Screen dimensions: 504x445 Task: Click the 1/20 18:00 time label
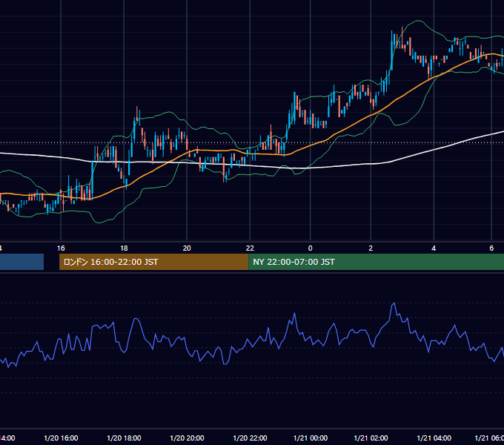point(124,438)
